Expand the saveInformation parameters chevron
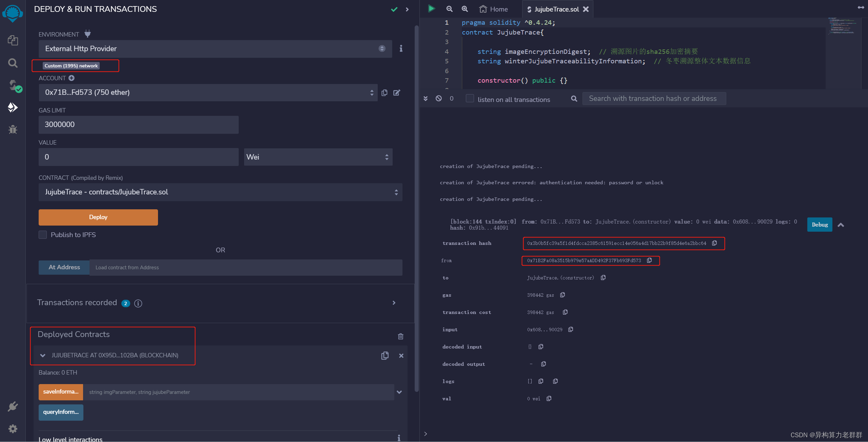The width and height of the screenshot is (868, 442). [399, 392]
